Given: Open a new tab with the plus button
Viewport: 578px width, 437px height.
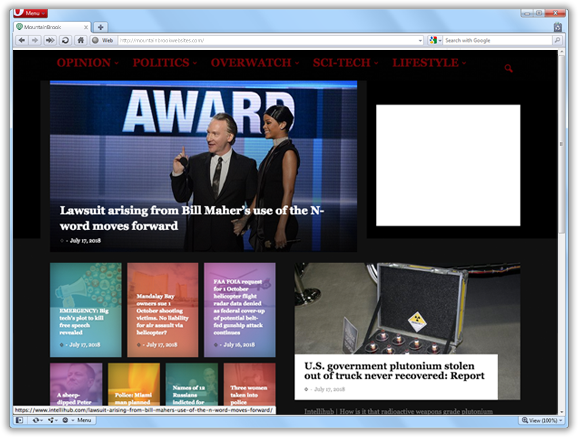Looking at the screenshot, I should (x=100, y=27).
